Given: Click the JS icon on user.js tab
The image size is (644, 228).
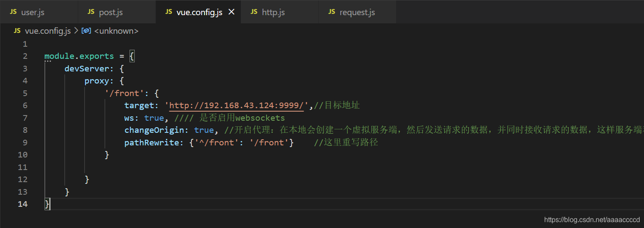Looking at the screenshot, I should (13, 12).
